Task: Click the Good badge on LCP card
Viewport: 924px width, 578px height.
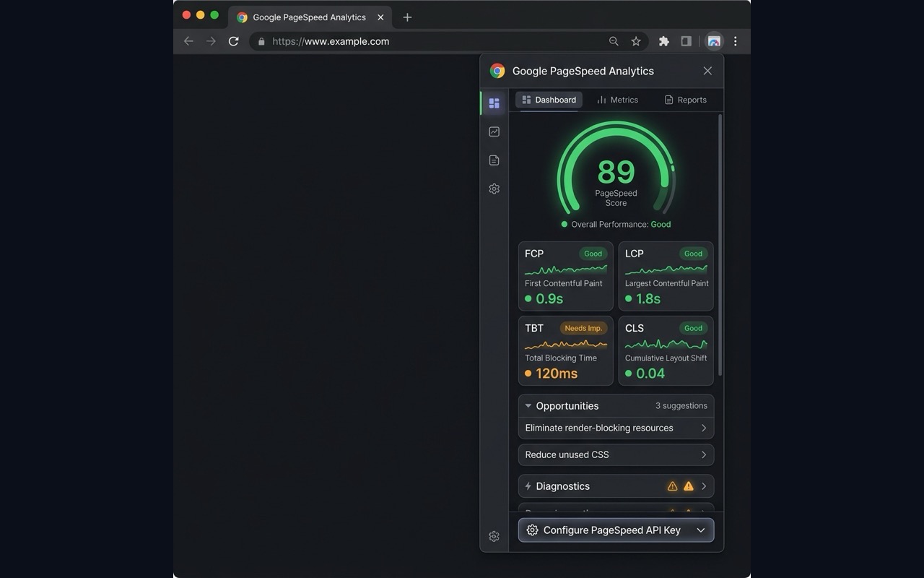Action: [x=693, y=254]
